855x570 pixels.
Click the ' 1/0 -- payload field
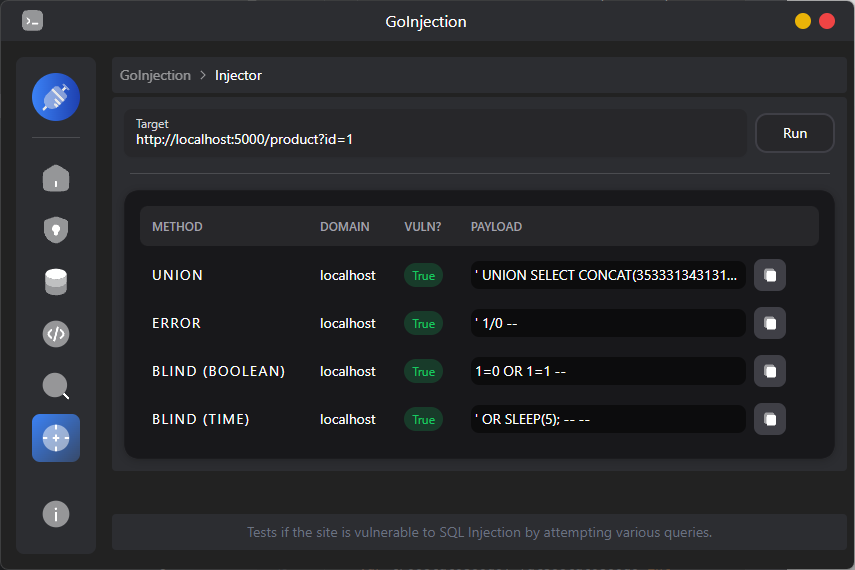click(x=608, y=323)
